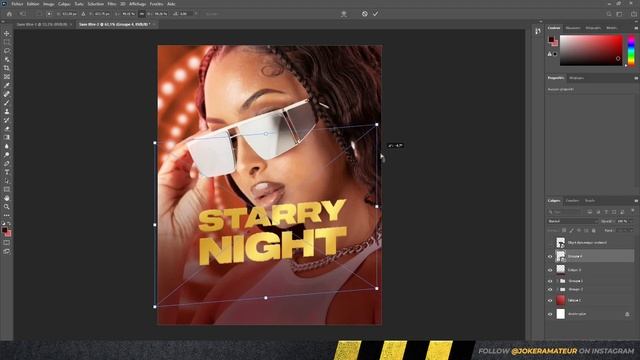Open the workspace switcher icon

(x=620, y=14)
